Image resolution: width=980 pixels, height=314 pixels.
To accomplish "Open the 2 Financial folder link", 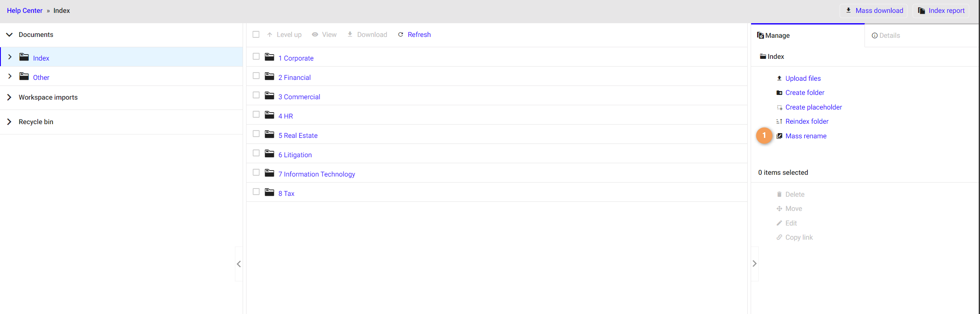I will (295, 78).
